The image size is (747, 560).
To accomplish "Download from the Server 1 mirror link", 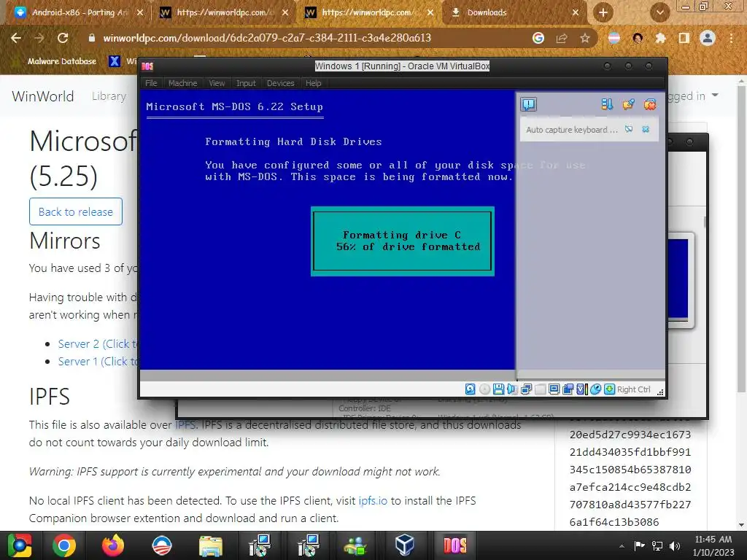I will coord(98,362).
